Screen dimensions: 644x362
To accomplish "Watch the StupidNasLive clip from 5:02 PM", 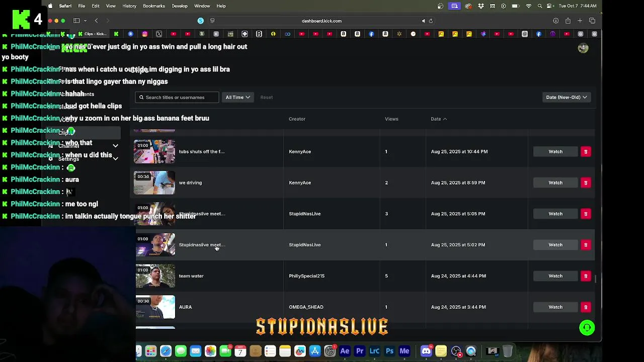I will coord(555,245).
